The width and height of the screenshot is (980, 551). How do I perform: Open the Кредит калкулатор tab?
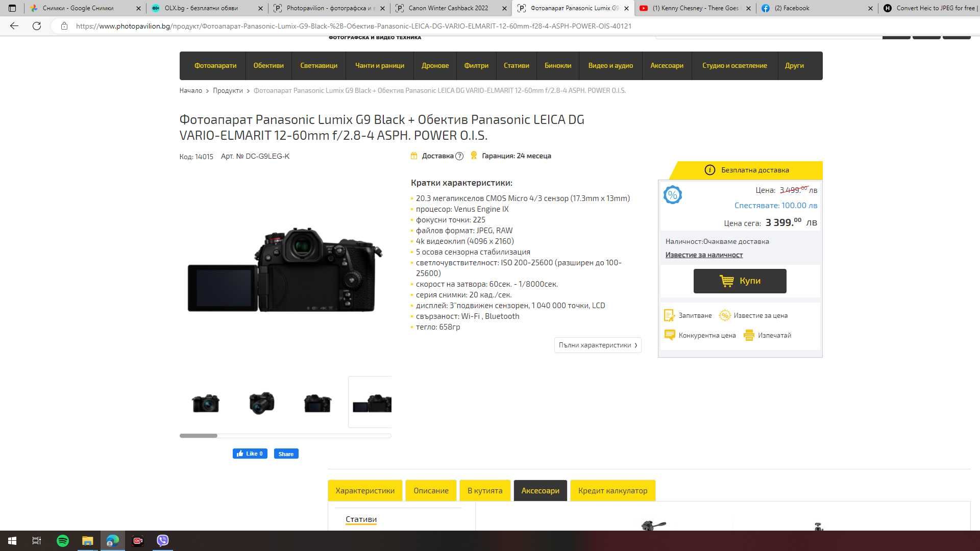pyautogui.click(x=612, y=491)
